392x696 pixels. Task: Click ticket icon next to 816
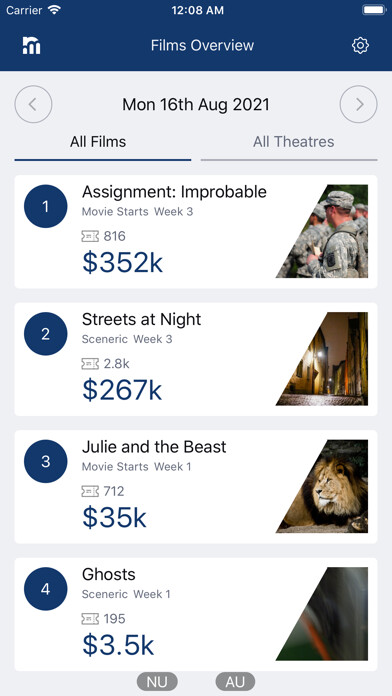[90, 236]
